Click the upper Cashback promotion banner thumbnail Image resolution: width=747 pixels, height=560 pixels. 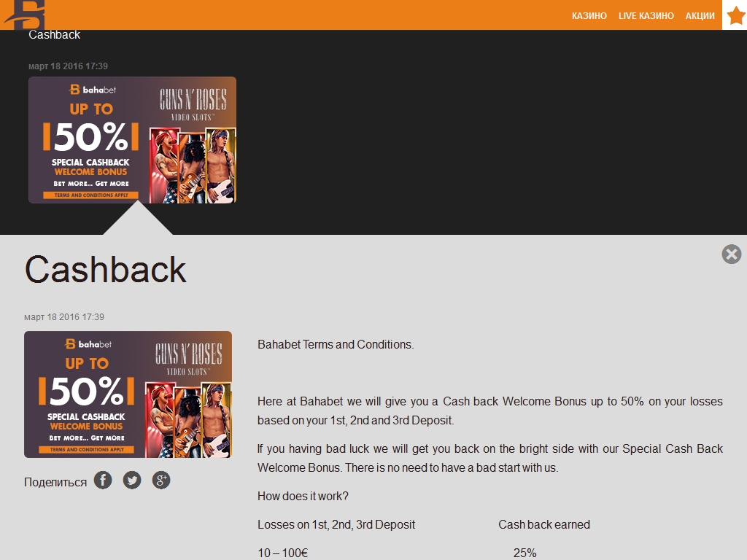coord(133,140)
